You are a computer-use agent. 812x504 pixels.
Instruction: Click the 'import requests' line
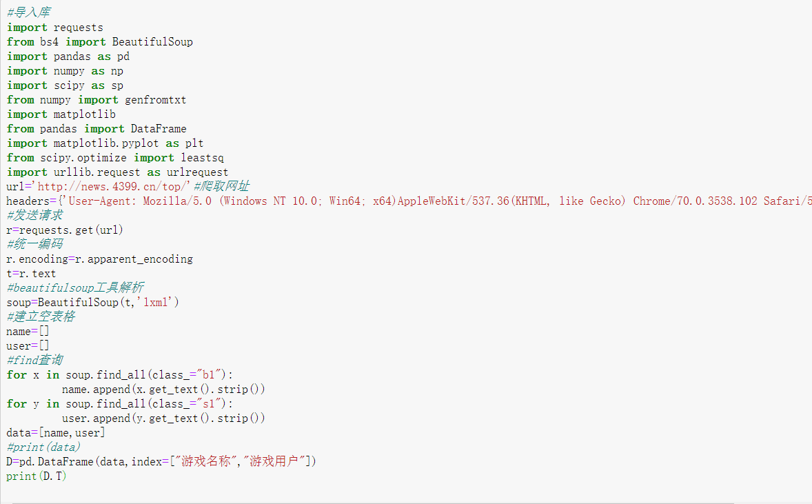[x=55, y=28]
